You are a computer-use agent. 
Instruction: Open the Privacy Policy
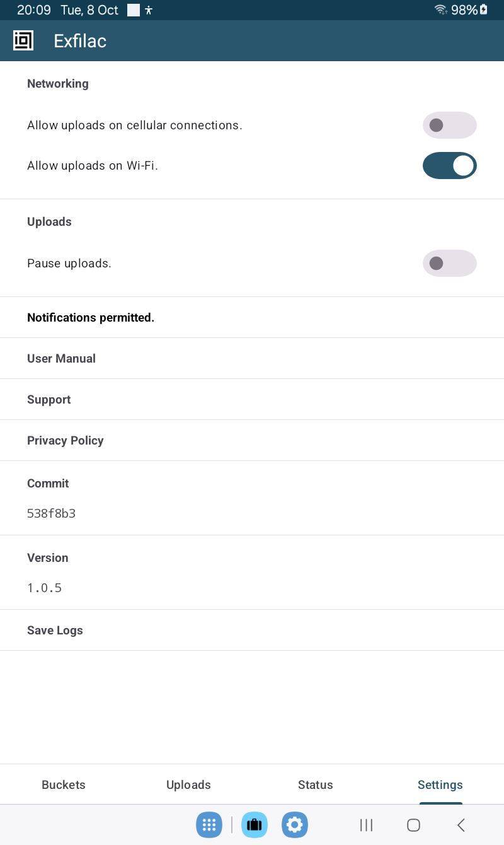point(65,440)
